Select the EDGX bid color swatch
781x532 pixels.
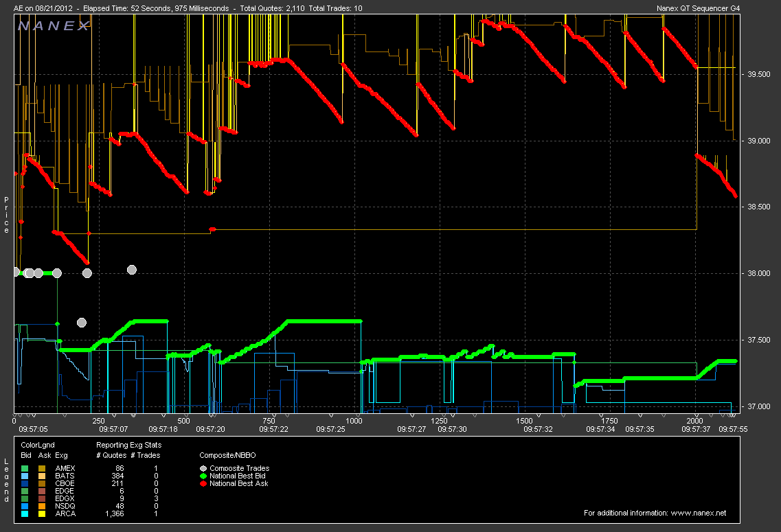coord(25,498)
